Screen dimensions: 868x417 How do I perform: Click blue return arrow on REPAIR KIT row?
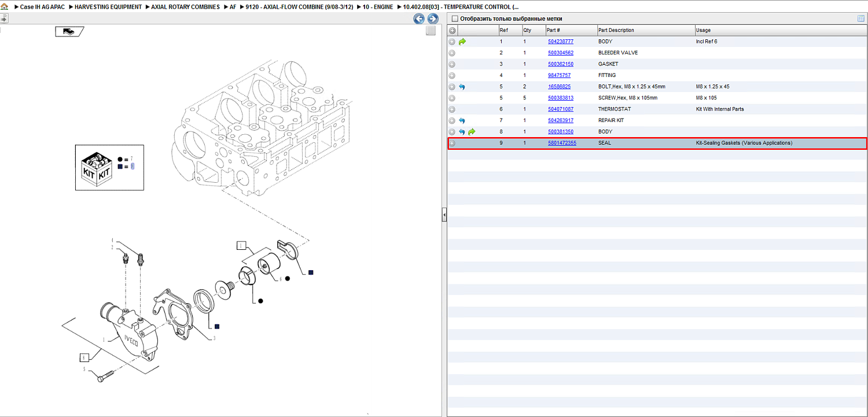(462, 120)
